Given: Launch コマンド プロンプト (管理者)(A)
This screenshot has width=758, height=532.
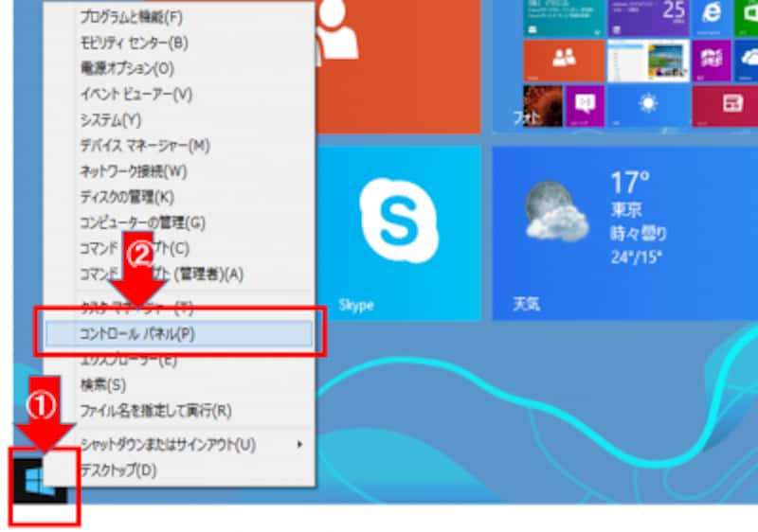Looking at the screenshot, I should click(179, 274).
